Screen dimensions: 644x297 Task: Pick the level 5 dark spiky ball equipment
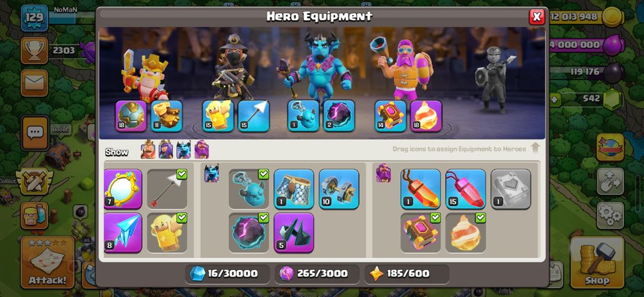pos(294,232)
